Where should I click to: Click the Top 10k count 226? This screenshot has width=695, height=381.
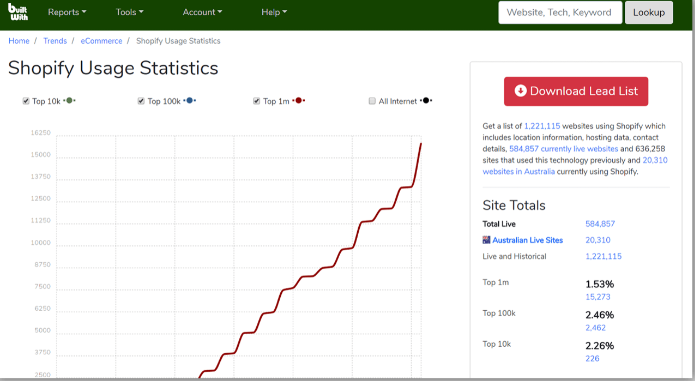[x=592, y=358]
